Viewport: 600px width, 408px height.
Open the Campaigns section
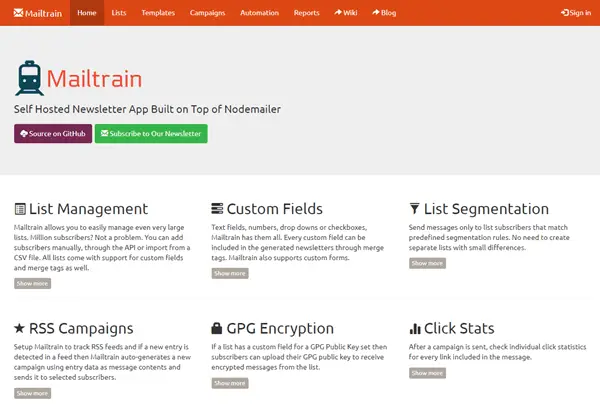(x=207, y=13)
